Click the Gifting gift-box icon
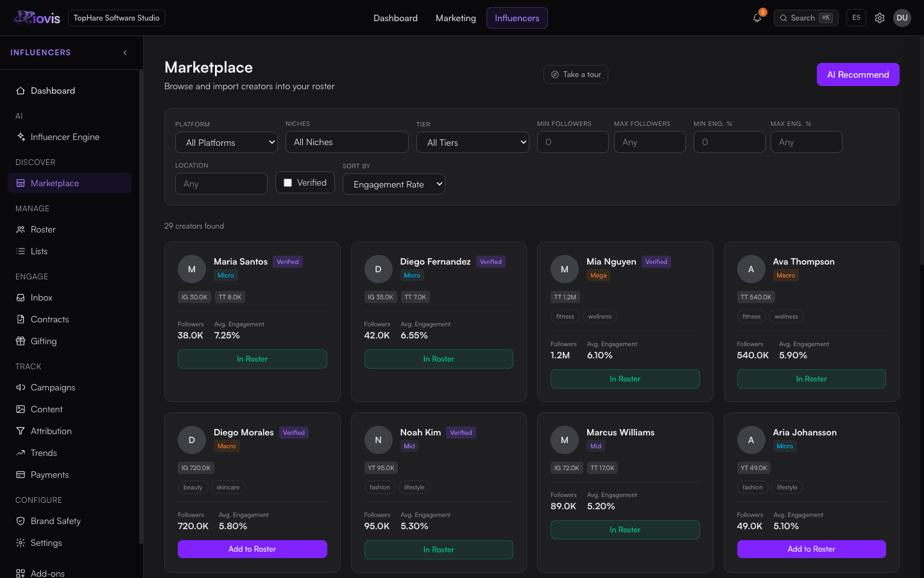924x578 pixels. tap(21, 341)
